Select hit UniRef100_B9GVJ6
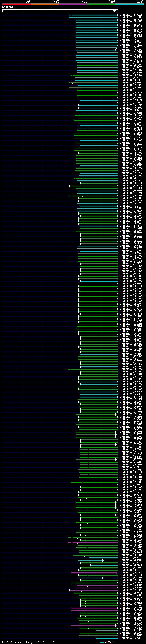The height and width of the screenshot is (644, 146). (131, 27)
